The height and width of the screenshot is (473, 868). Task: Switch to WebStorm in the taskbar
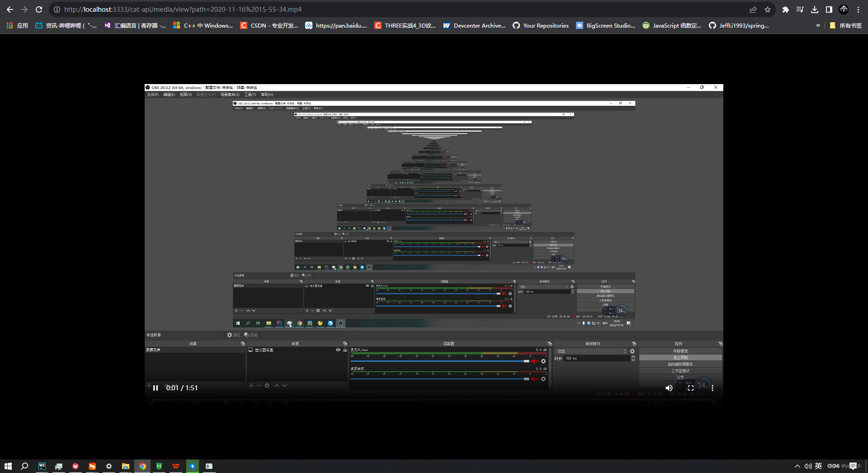click(42, 466)
